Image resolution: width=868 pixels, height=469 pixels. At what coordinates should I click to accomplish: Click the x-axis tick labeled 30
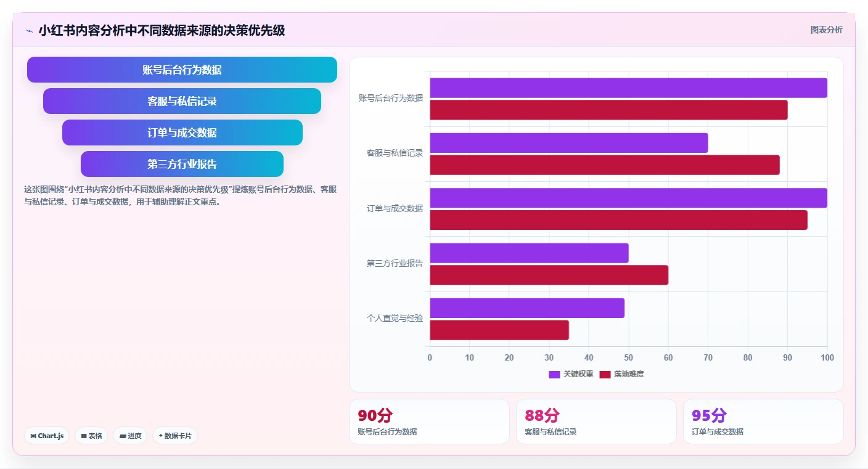pos(549,357)
